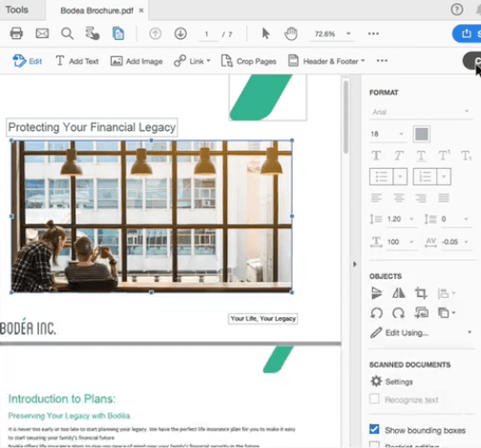Click the Print icon
The height and width of the screenshot is (448, 481).
click(16, 33)
